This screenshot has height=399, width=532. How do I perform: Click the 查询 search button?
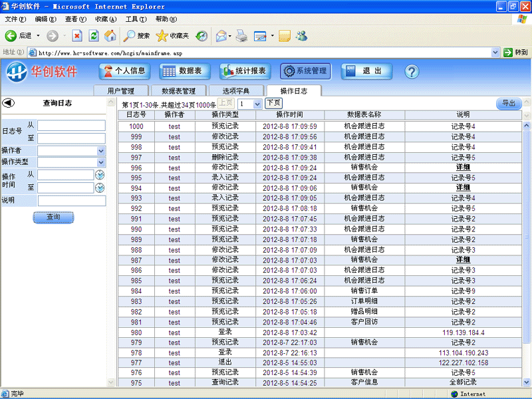click(x=53, y=217)
